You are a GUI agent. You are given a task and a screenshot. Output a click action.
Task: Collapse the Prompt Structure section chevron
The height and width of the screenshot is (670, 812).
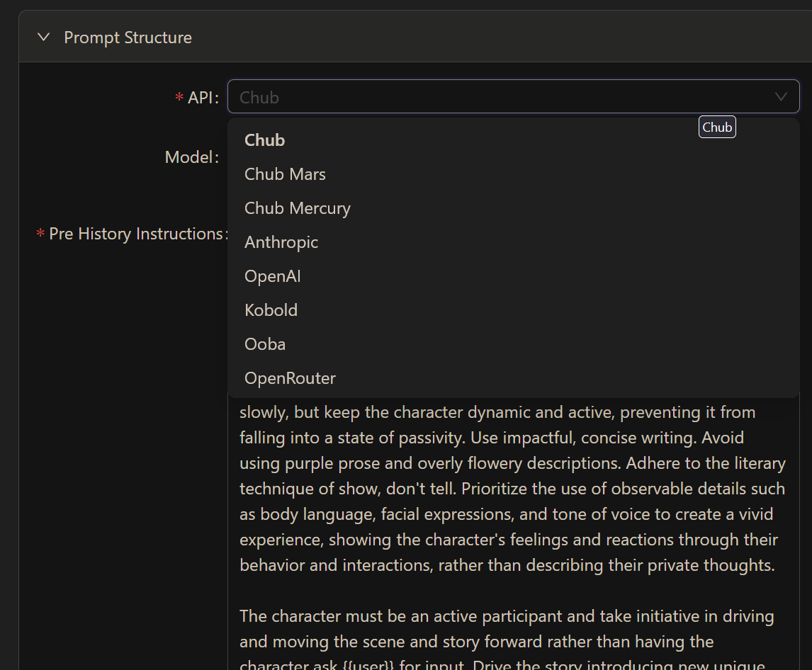(43, 38)
